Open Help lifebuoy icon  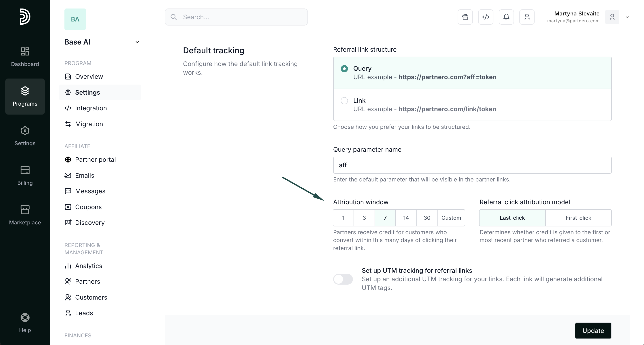pos(25,322)
